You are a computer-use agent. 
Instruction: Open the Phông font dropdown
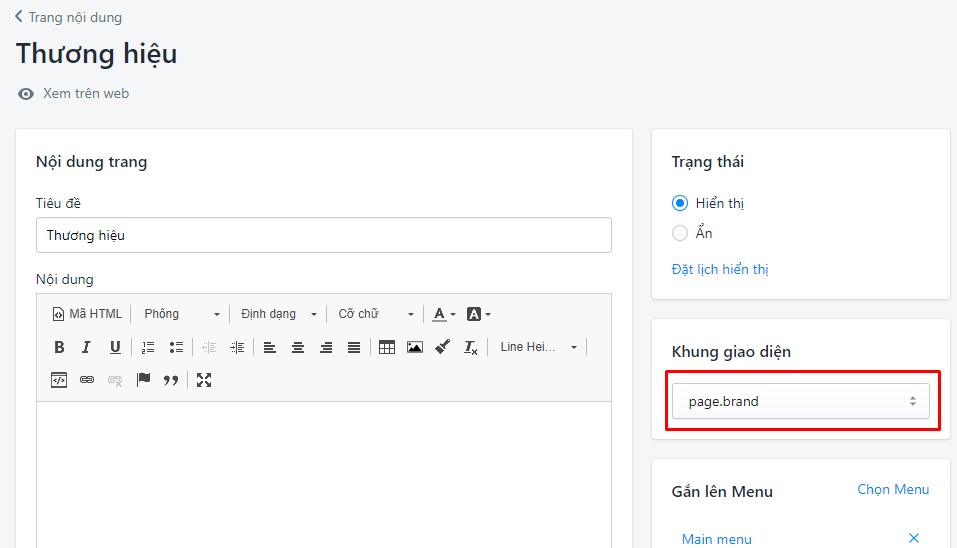(x=181, y=314)
